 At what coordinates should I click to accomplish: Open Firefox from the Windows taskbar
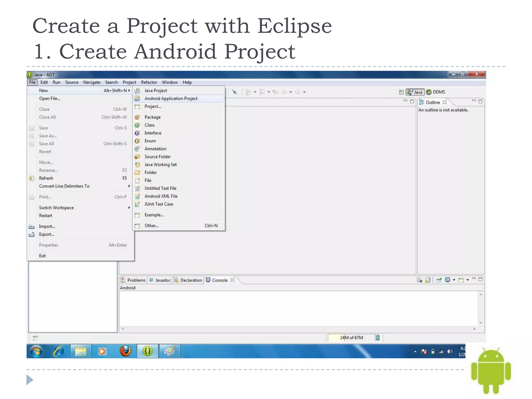point(125,351)
